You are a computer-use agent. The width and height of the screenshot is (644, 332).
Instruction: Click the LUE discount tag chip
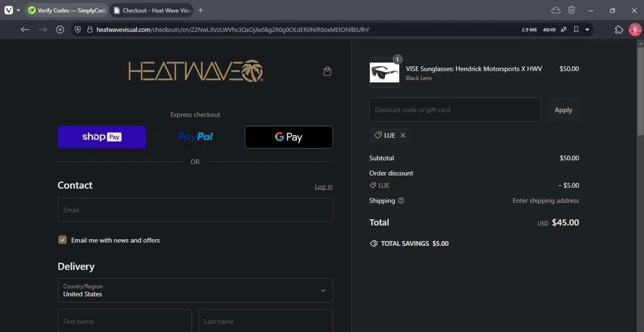(389, 135)
